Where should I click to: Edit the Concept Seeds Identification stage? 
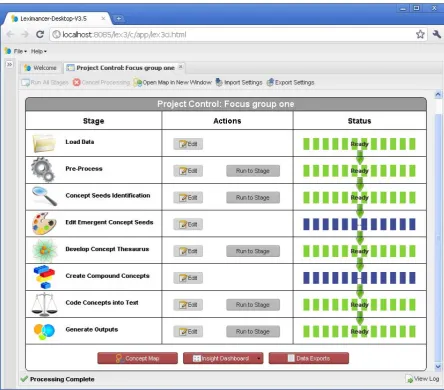tap(188, 198)
